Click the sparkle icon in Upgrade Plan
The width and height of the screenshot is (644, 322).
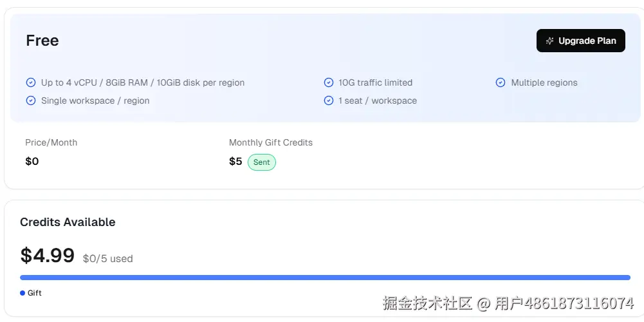coord(549,41)
